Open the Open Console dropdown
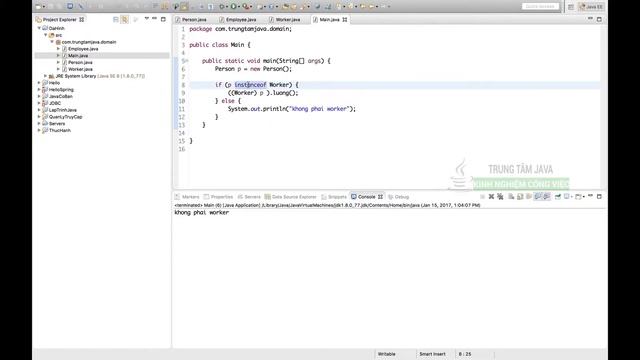 (584, 197)
